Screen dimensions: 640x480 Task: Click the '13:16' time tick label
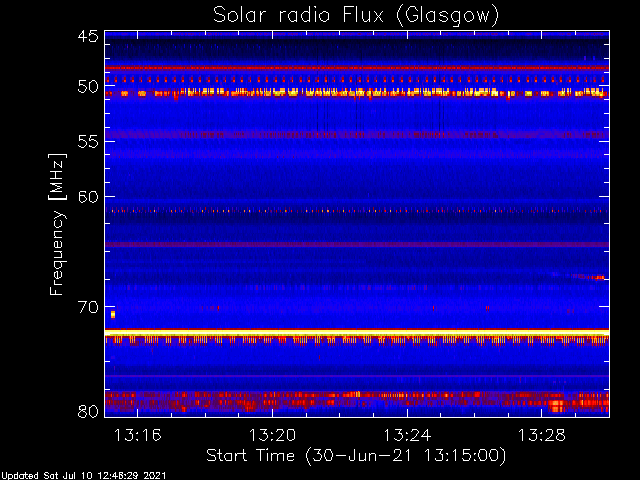pyautogui.click(x=138, y=435)
